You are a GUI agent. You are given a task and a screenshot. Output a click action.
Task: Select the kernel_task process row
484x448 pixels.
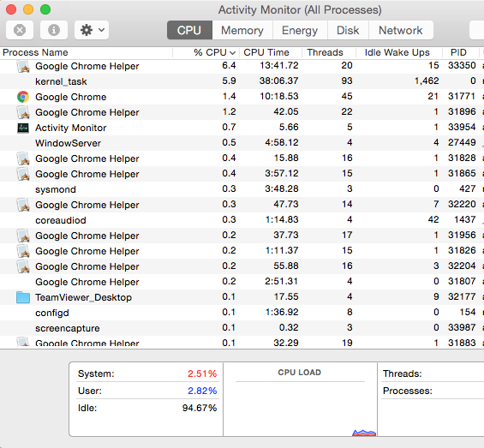[x=242, y=81]
